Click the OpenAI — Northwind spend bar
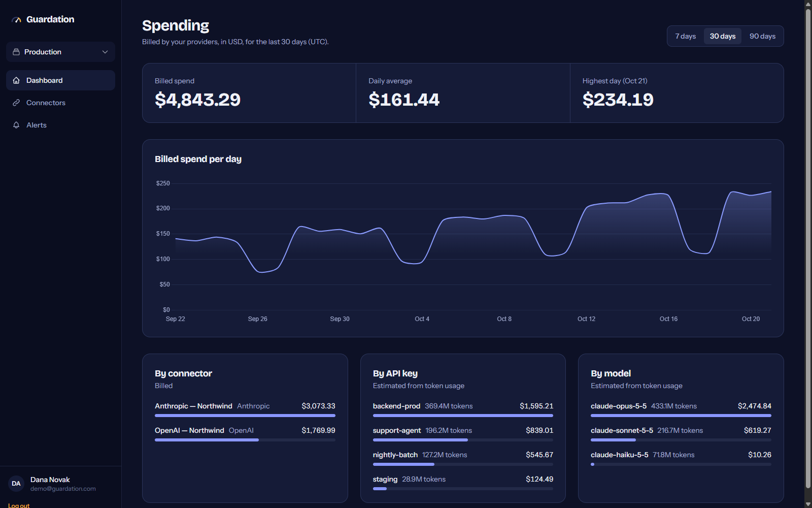 pyautogui.click(x=245, y=440)
